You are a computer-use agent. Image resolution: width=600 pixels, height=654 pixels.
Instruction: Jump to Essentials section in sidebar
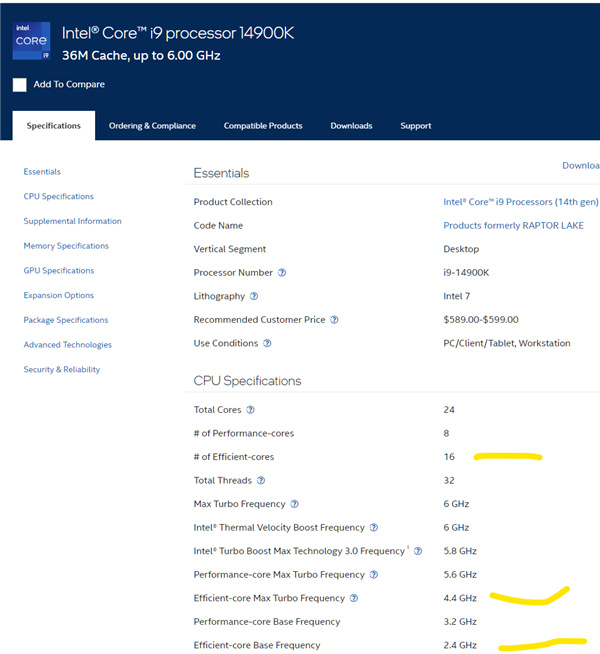[42, 171]
